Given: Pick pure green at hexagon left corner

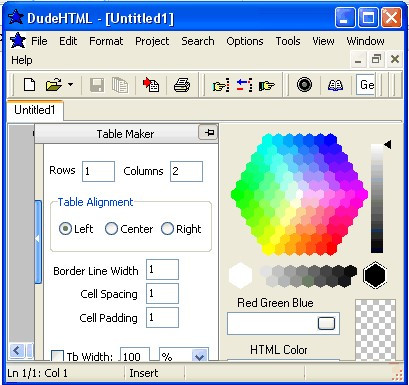Looking at the screenshot, I should click(236, 194).
